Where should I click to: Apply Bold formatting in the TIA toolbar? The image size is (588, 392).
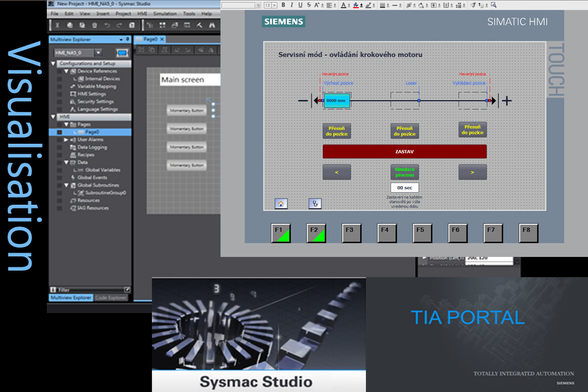[283, 5]
